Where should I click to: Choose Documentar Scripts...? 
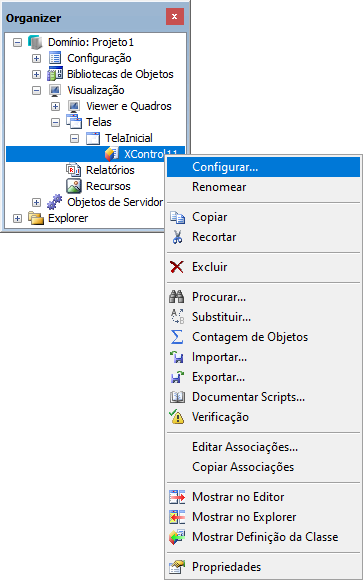pos(263,397)
